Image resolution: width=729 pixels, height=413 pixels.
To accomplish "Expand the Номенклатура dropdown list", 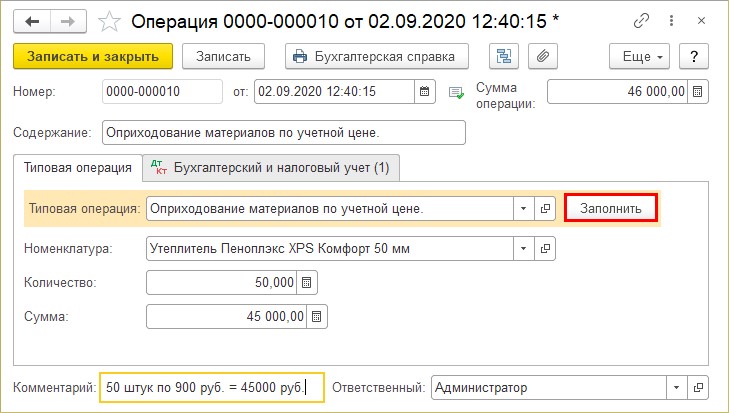I will tap(524, 248).
